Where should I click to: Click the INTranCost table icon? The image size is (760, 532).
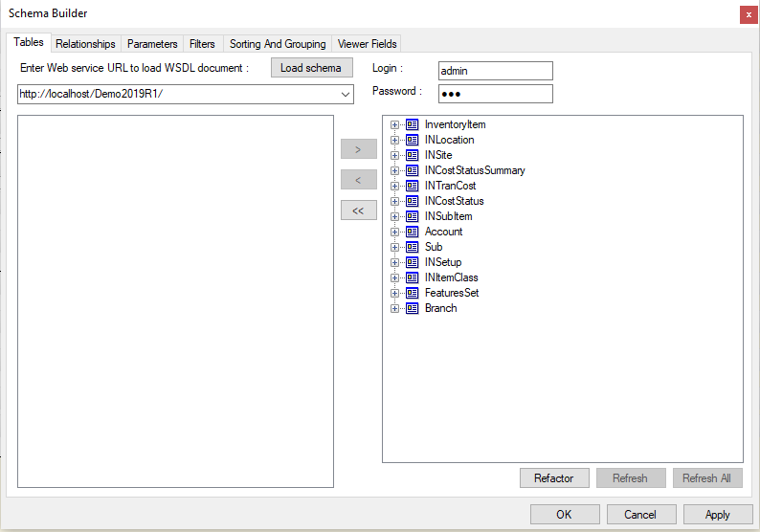(413, 186)
